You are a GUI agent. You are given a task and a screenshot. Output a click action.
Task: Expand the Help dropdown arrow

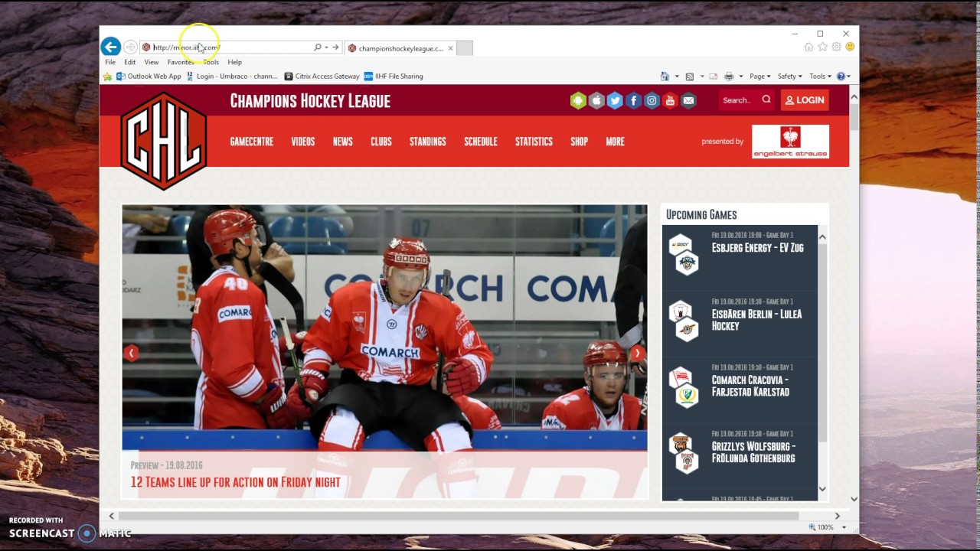(x=849, y=77)
